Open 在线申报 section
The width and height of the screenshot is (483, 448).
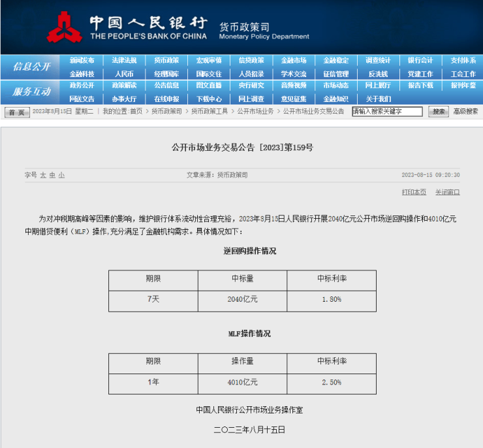coord(166,99)
